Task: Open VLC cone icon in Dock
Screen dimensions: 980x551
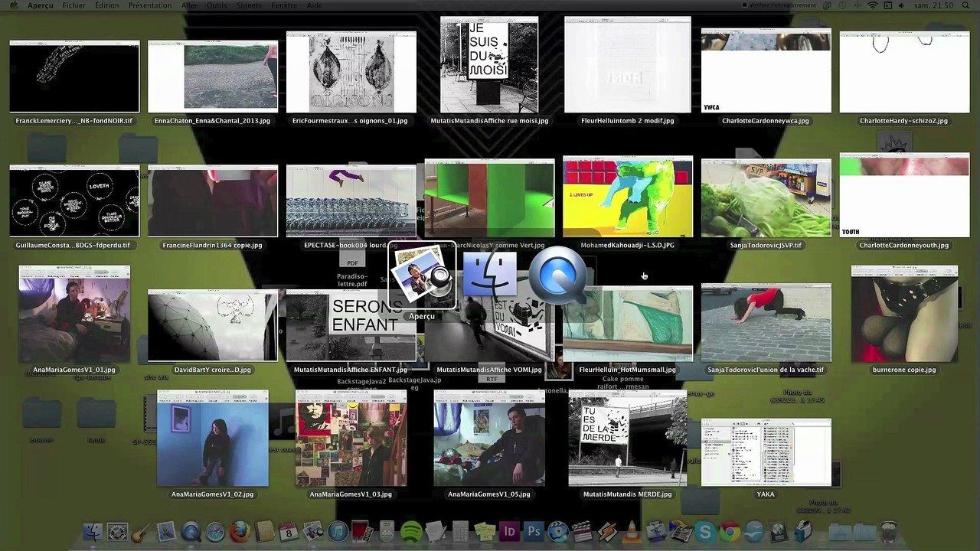Action: (632, 532)
